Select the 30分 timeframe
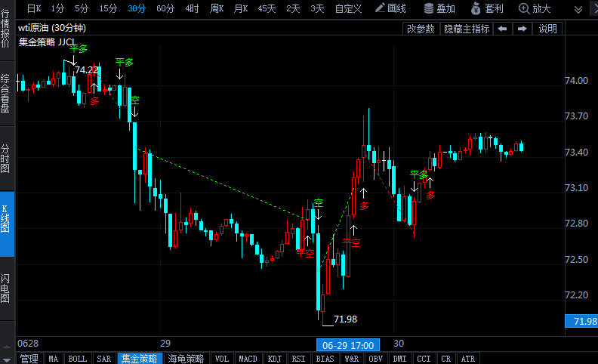 coord(137,8)
